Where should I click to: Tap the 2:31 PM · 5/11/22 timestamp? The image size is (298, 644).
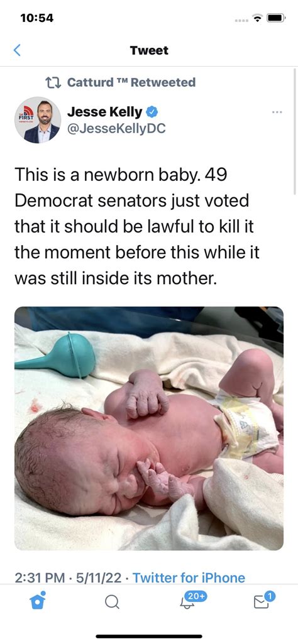(x=69, y=578)
